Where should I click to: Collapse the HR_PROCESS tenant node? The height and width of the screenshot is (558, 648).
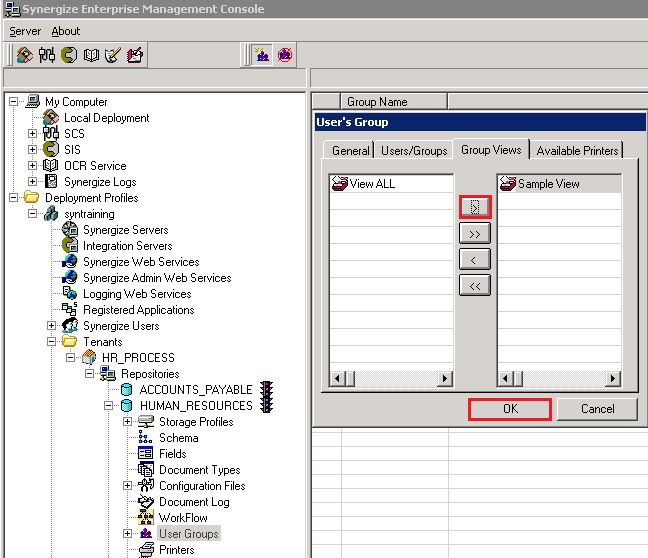click(70, 358)
